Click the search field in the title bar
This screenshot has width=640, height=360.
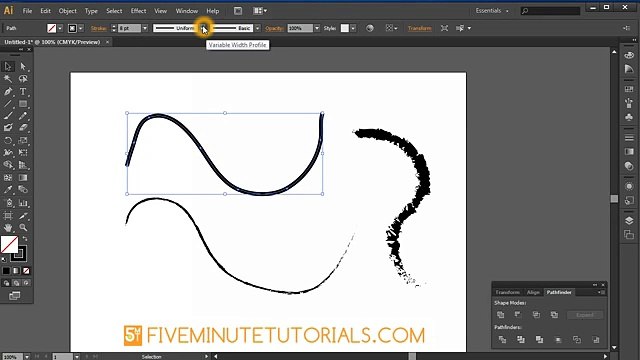point(550,11)
